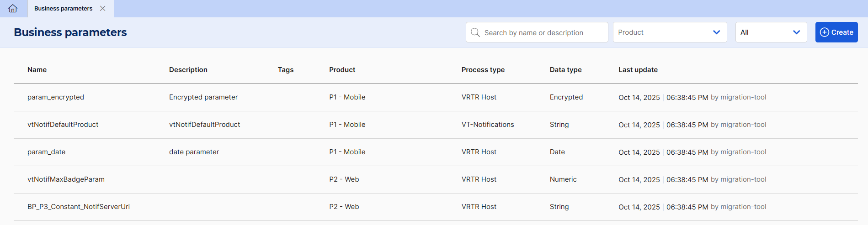Click the Description column header
The width and height of the screenshot is (868, 225).
tap(188, 70)
